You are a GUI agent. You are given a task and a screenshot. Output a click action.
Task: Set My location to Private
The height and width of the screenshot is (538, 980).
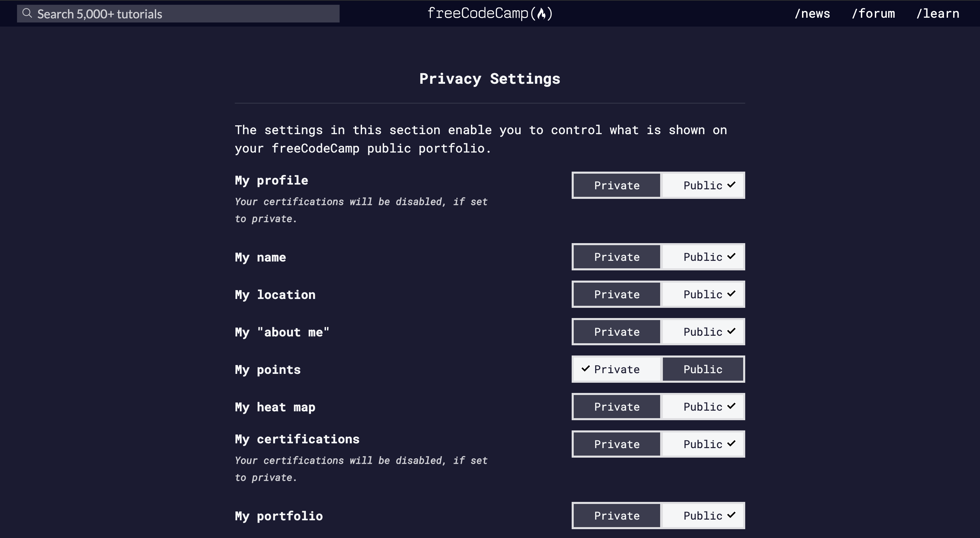(617, 294)
